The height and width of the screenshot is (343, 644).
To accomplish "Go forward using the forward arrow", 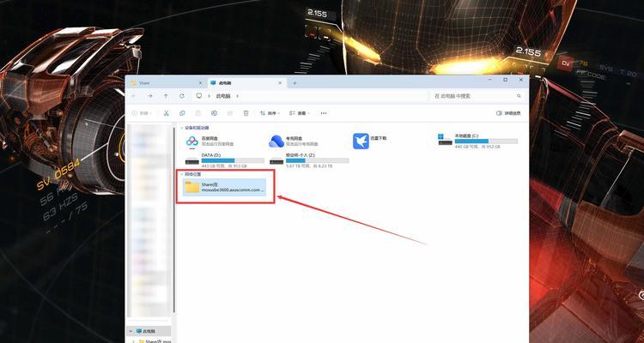I will click(150, 95).
